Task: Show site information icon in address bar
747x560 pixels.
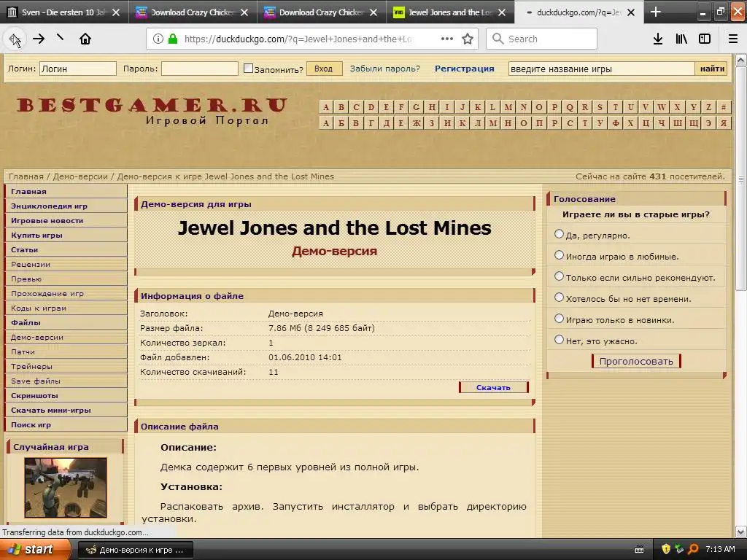Action: [158, 39]
